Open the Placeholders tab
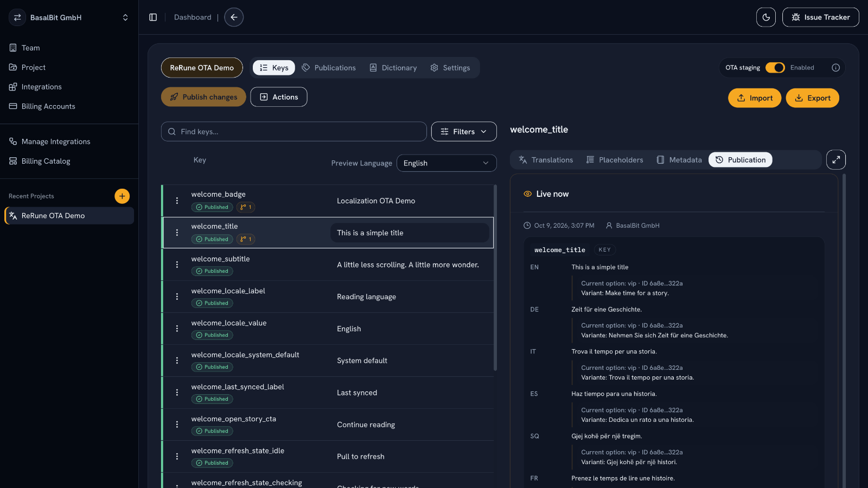The image size is (868, 488). (x=615, y=160)
